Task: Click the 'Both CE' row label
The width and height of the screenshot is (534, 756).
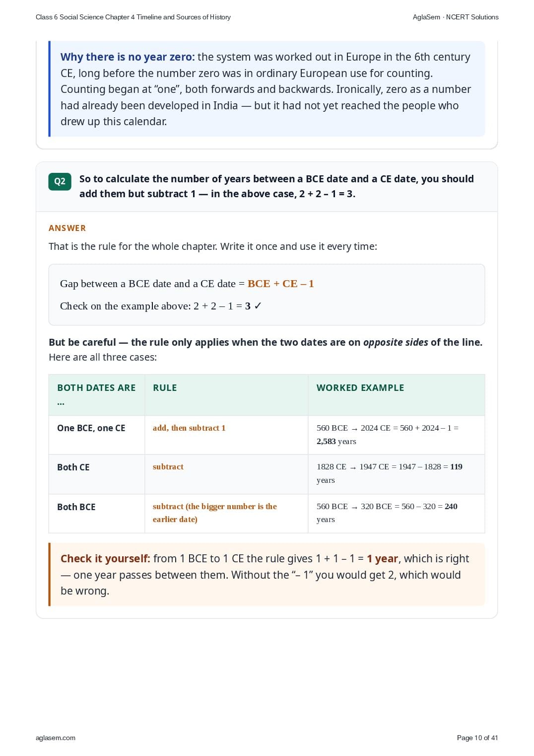Action: pos(73,467)
